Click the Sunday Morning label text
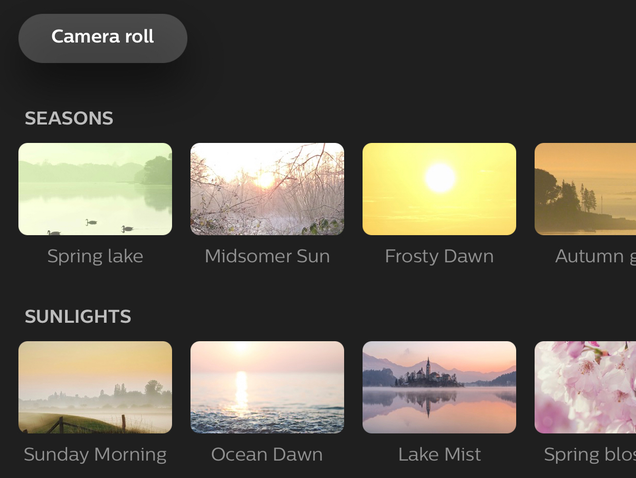This screenshot has height=478, width=636. [95, 455]
